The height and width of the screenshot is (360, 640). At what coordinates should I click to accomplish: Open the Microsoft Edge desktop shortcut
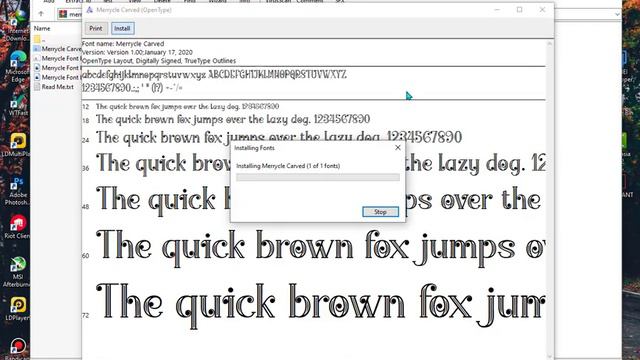17,66
